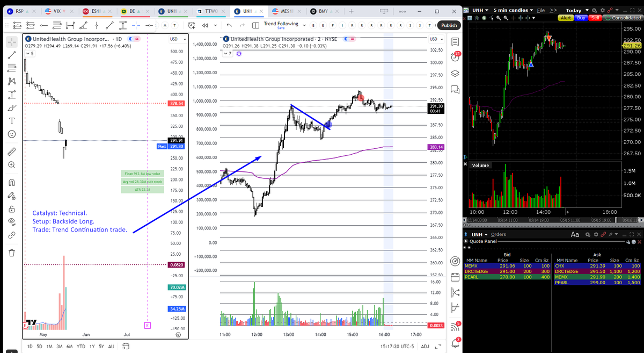
Task: Select the crosshair cursor tool in left toolbar
Action: 11,41
